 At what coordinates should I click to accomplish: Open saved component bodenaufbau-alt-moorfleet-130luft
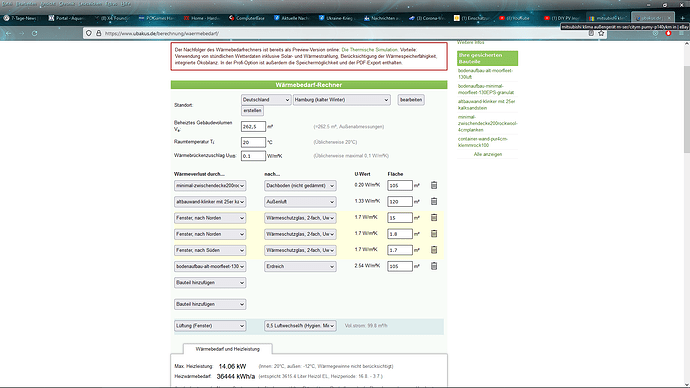click(485, 74)
